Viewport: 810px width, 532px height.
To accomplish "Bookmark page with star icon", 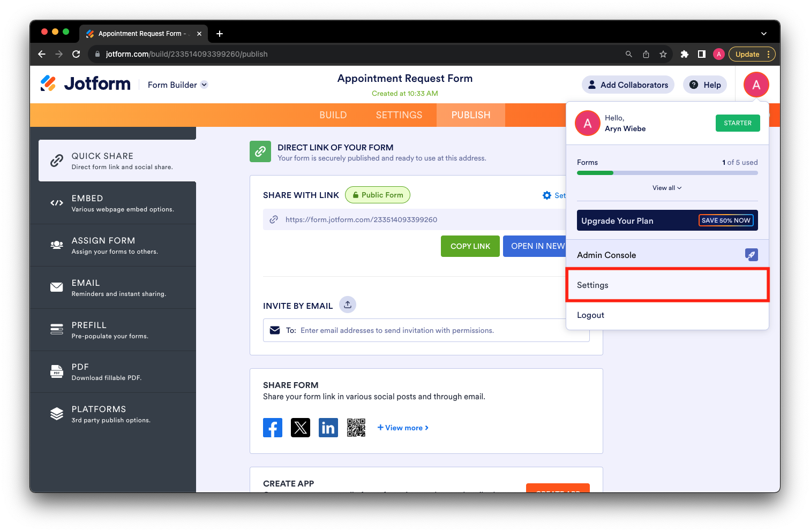I will click(663, 54).
